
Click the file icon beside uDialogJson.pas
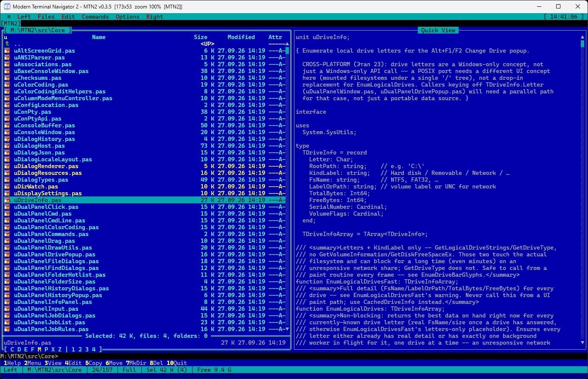pos(7,152)
